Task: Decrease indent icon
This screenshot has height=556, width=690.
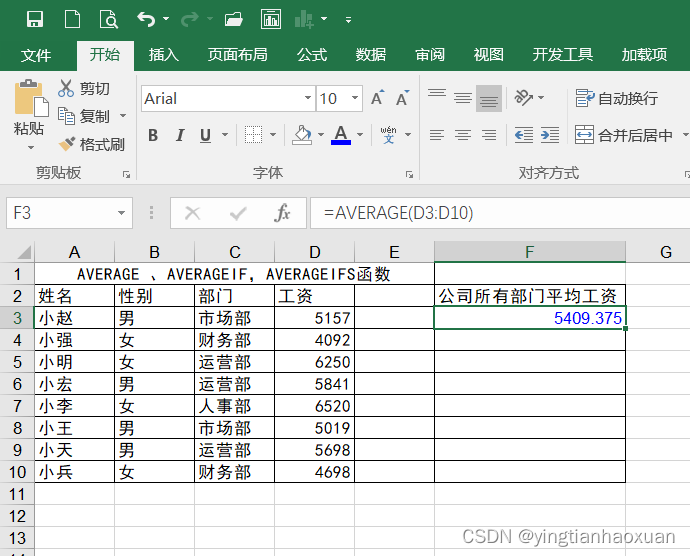Action: pos(524,135)
